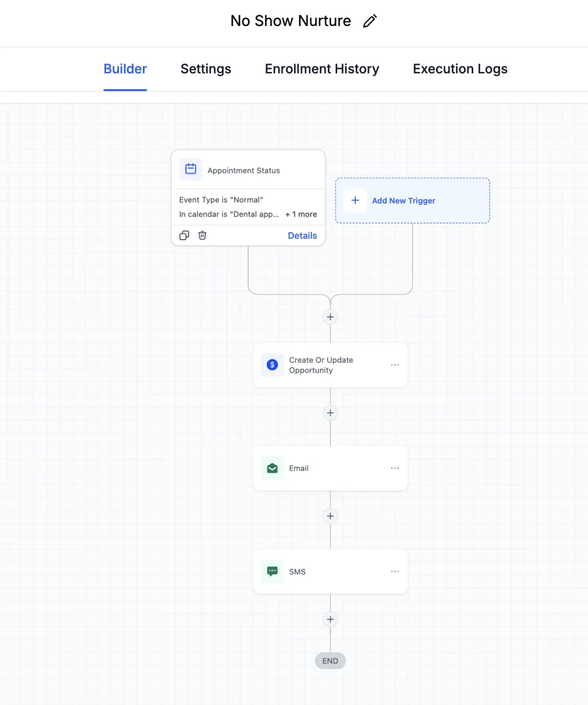This screenshot has height=705, width=588.
Task: Switch to the Settings tab
Action: click(x=206, y=69)
